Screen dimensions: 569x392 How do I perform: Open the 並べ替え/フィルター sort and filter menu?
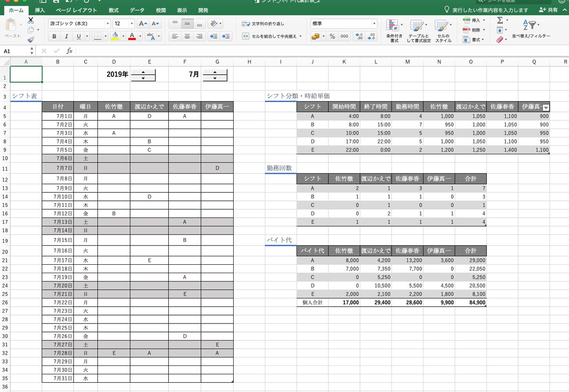point(531,29)
